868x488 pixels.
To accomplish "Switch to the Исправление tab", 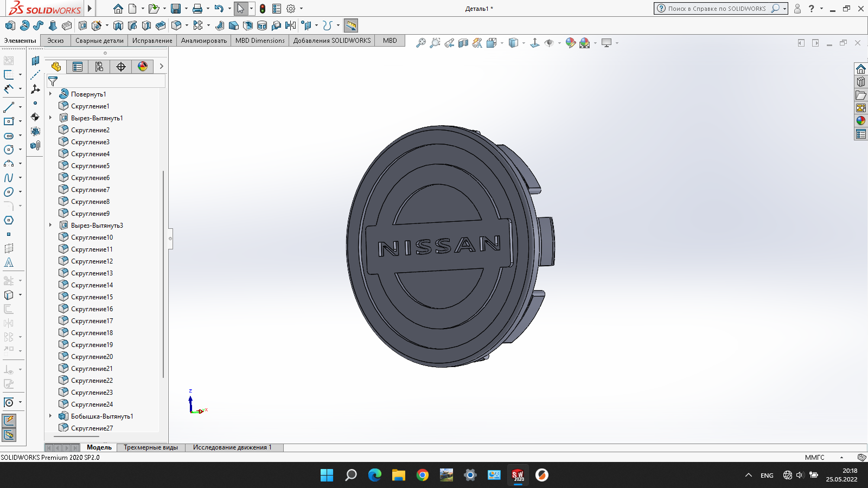I will click(152, 41).
